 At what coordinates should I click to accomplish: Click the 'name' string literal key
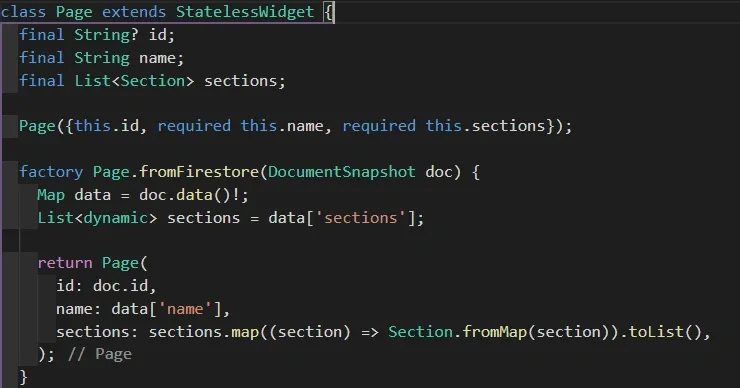pos(185,309)
